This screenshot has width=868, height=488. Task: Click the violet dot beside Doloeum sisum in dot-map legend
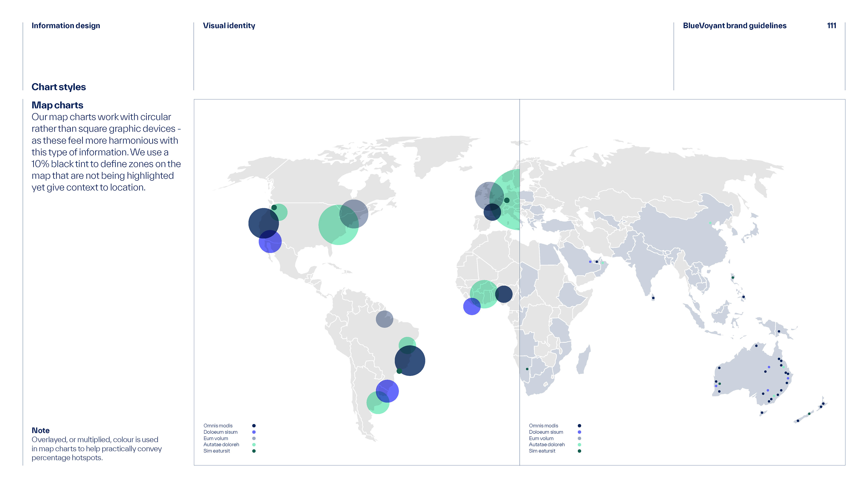(x=579, y=432)
